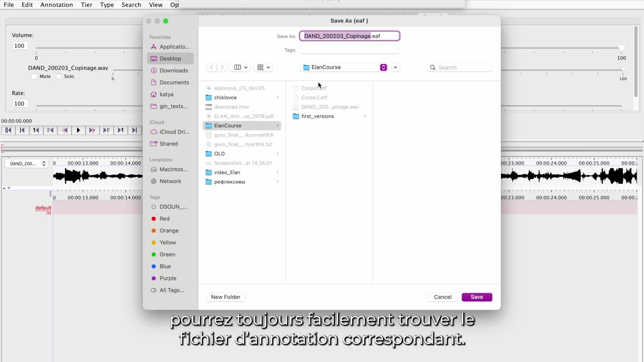The height and width of the screenshot is (362, 644).
Task: Collapse the save dialog with chevron button
Action: pyautogui.click(x=395, y=67)
